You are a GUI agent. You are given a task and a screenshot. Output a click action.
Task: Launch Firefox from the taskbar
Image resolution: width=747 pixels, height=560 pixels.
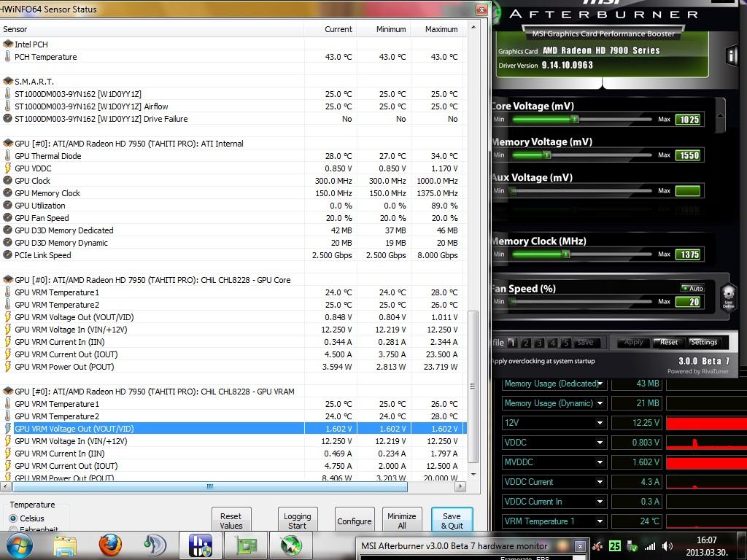click(110, 545)
